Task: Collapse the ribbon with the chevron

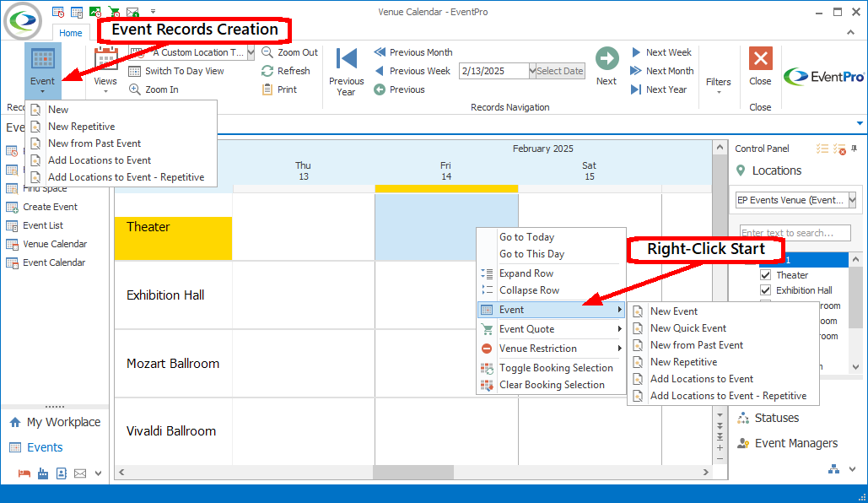Action: (x=850, y=33)
